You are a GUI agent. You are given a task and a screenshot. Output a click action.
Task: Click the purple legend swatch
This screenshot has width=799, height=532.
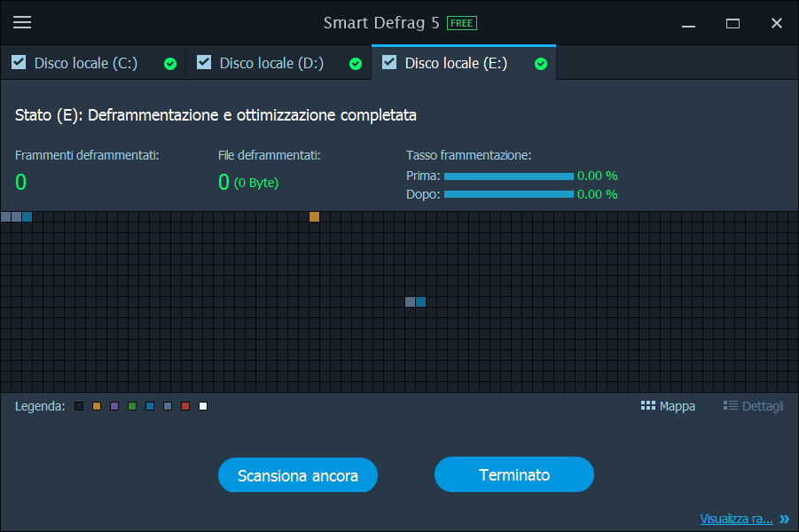point(114,406)
